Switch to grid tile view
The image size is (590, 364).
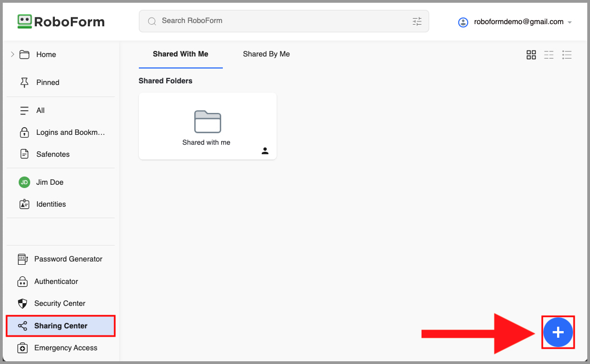point(531,55)
